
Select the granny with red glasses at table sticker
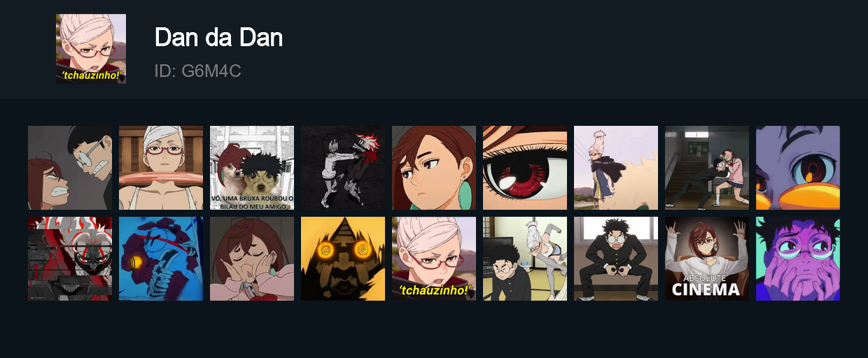(161, 168)
